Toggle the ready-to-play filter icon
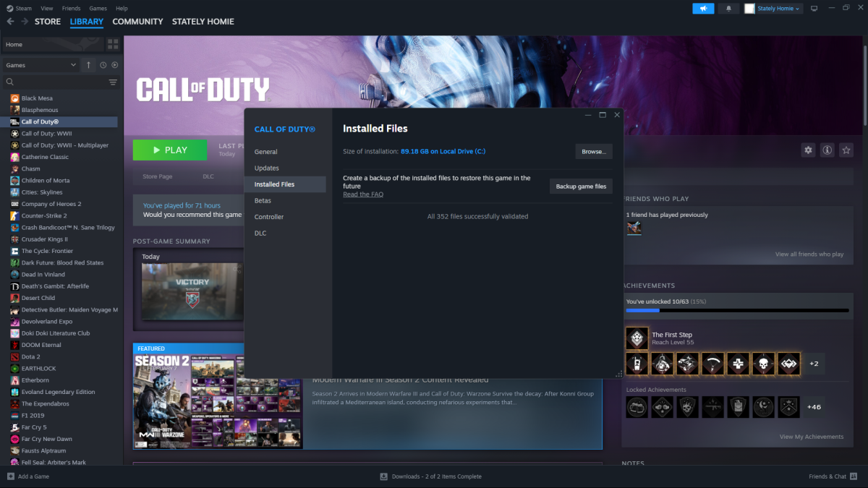Screen dimensions: 868x488 coord(114,65)
